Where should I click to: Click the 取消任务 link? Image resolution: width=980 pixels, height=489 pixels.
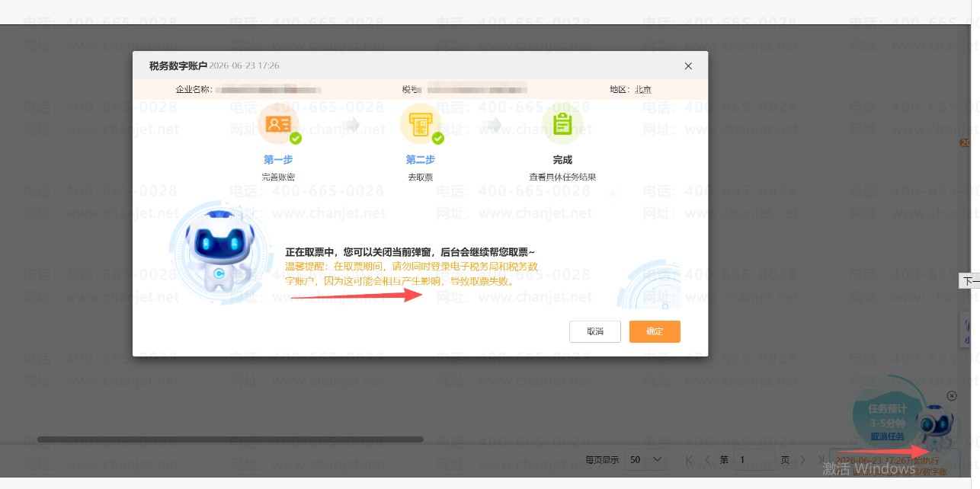tap(887, 436)
